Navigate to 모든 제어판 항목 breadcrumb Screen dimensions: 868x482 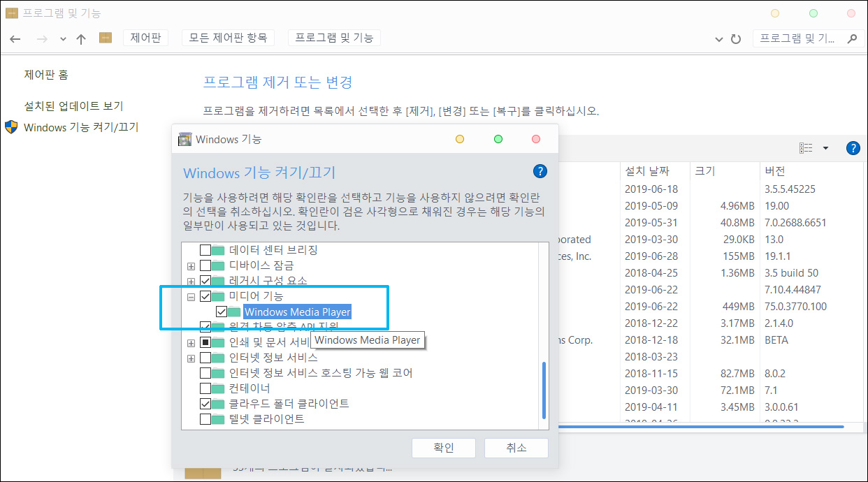tap(228, 38)
